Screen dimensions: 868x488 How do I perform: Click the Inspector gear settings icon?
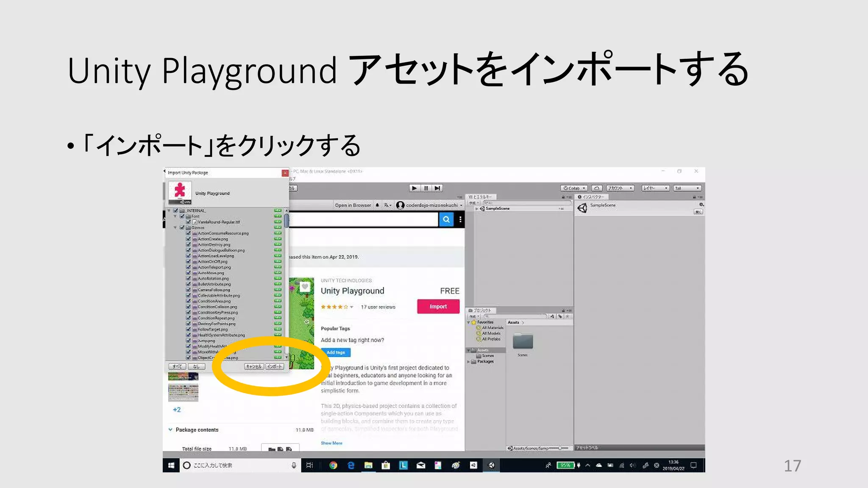[x=701, y=205]
